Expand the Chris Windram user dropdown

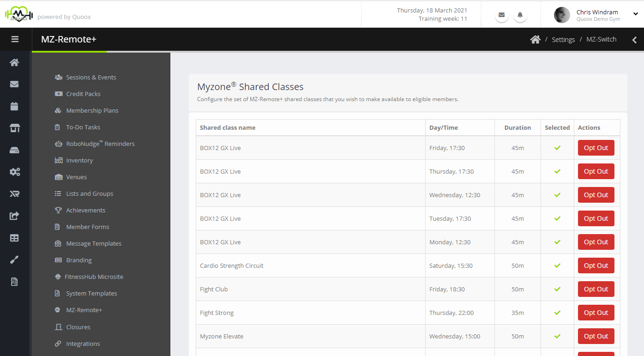(635, 14)
